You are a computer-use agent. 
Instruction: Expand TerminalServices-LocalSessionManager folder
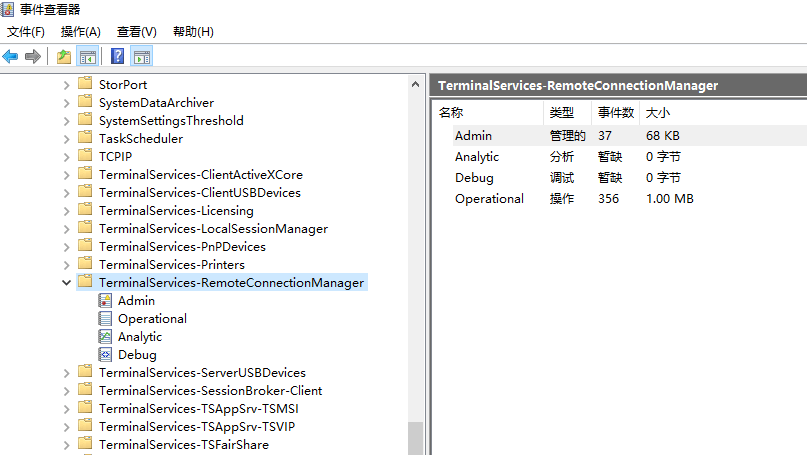[66, 229]
